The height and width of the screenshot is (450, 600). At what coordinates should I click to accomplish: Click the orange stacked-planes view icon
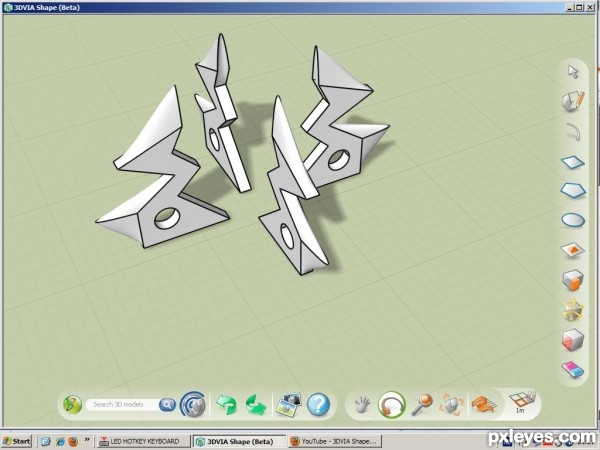coord(484,404)
